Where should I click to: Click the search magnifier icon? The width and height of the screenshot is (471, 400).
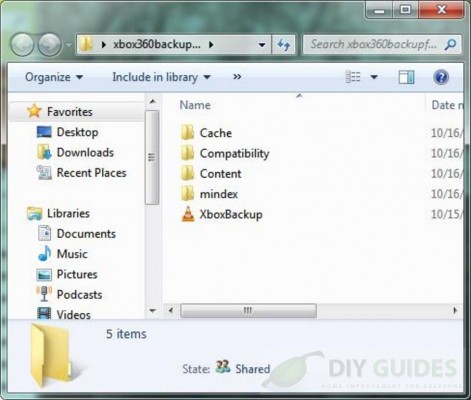(x=451, y=44)
